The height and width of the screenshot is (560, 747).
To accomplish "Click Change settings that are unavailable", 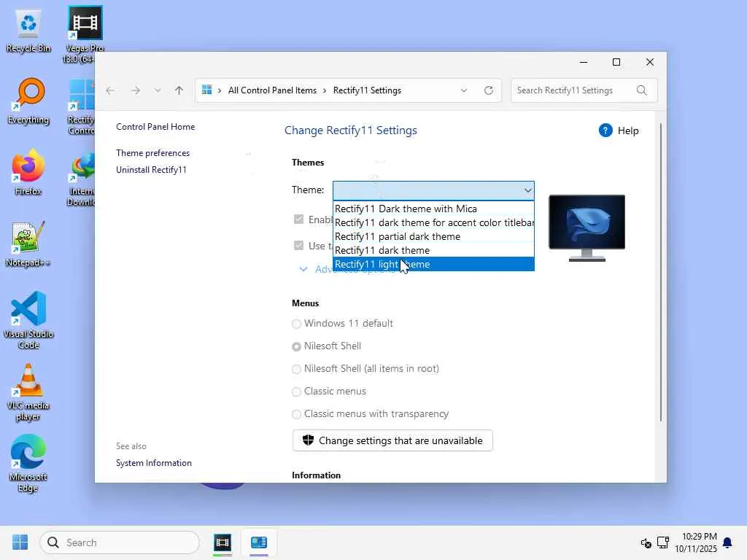I will click(392, 440).
